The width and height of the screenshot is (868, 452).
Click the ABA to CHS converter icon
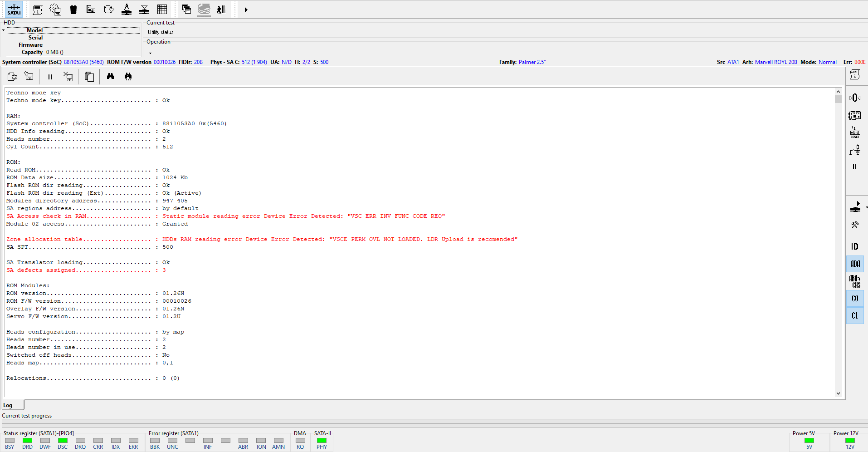(x=855, y=281)
